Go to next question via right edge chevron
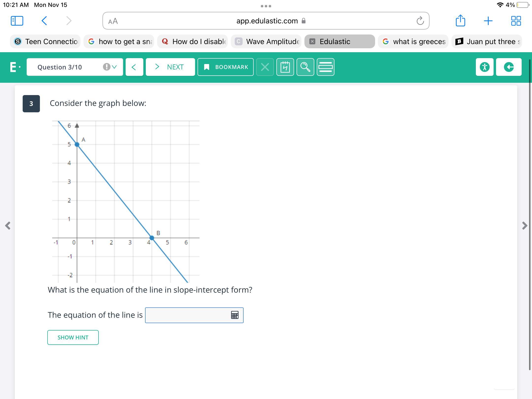This screenshot has width=532, height=399. click(x=525, y=226)
